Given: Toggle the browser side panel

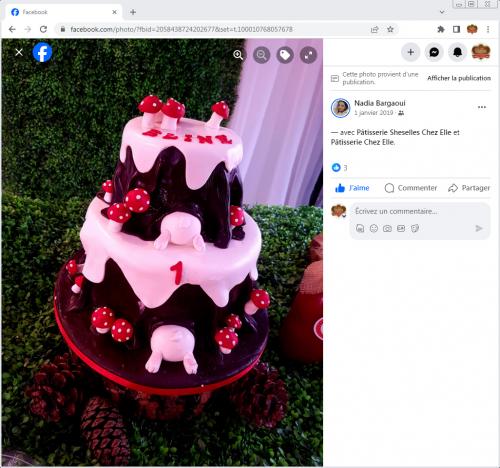Looking at the screenshot, I should point(456,29).
